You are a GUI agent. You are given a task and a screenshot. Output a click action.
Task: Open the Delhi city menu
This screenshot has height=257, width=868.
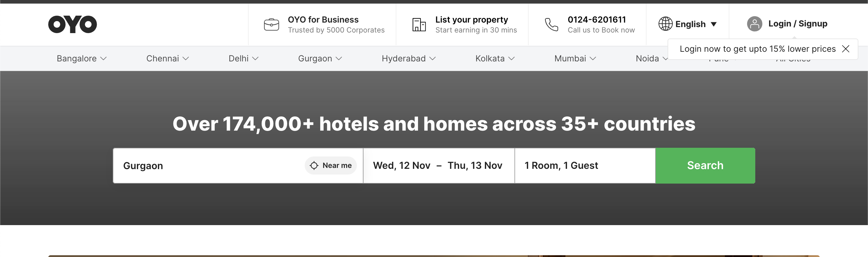(x=243, y=58)
